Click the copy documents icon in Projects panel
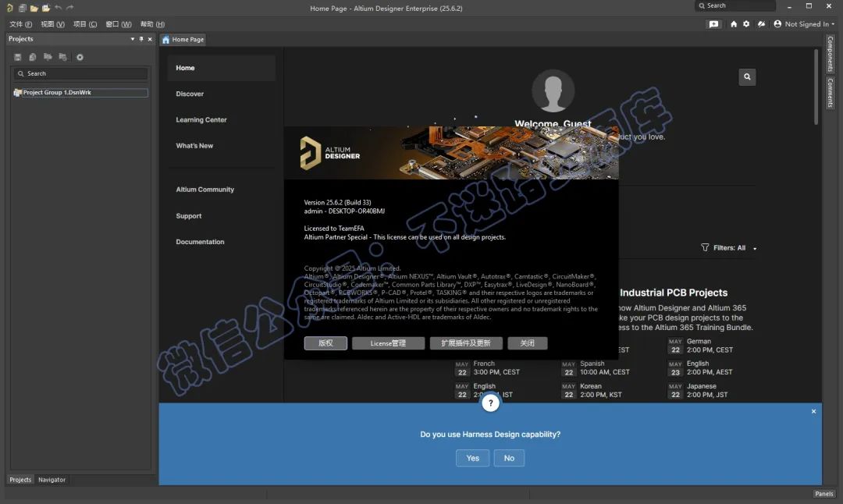The image size is (843, 504). point(33,57)
